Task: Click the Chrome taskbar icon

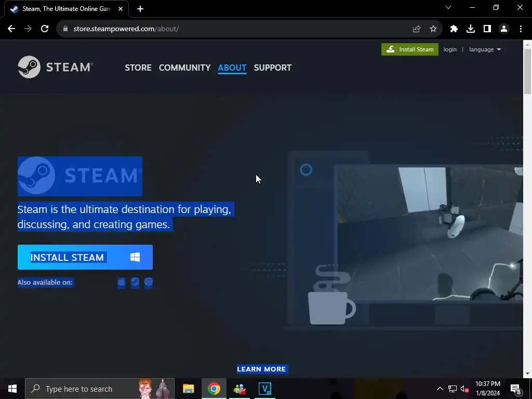Action: [214, 389]
